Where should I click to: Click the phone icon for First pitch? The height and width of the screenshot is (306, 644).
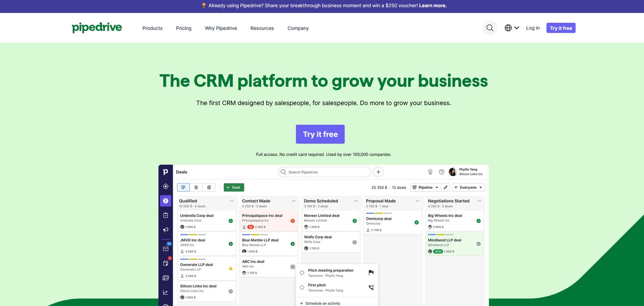click(x=371, y=287)
